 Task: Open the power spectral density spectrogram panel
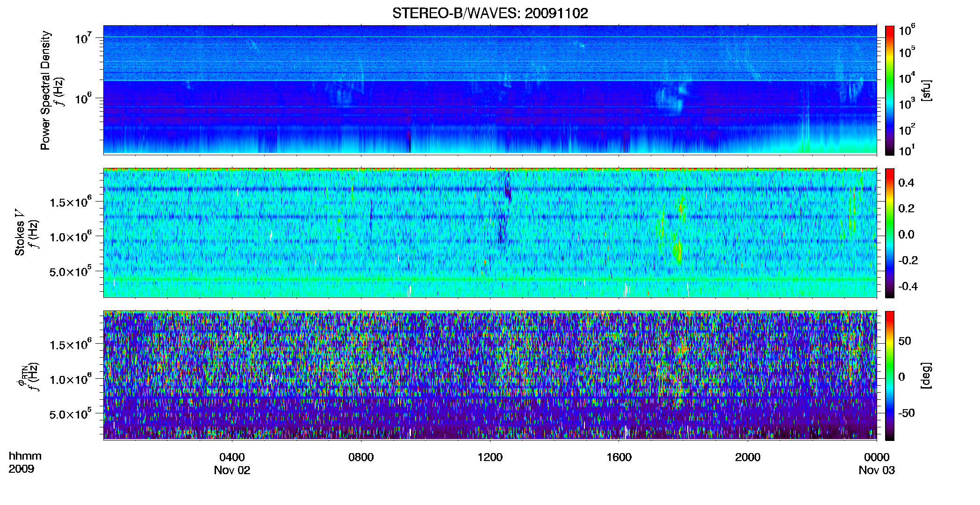[x=490, y=89]
